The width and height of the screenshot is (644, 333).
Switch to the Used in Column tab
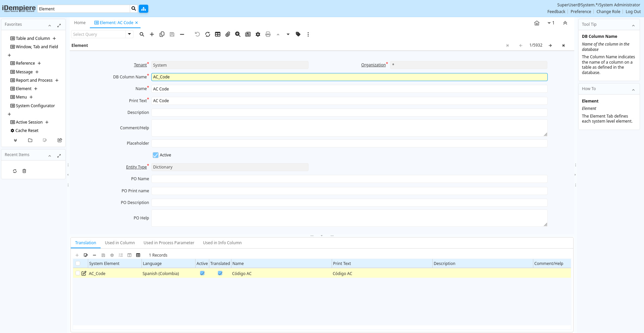120,243
